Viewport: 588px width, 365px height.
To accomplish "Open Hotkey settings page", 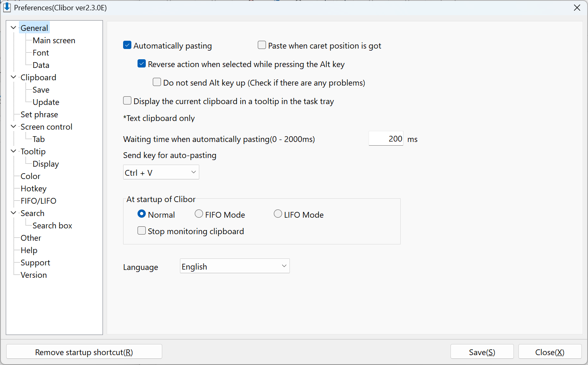I will [x=34, y=188].
